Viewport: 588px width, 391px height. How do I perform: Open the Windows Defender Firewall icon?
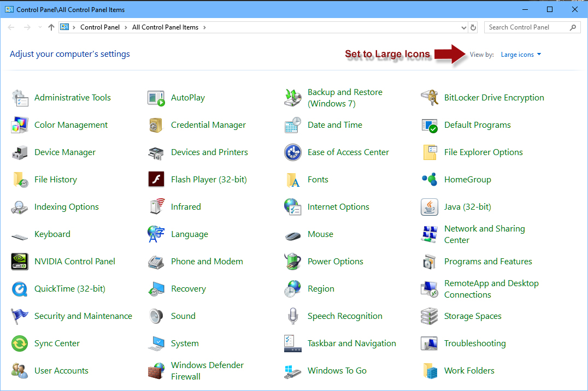coord(156,371)
